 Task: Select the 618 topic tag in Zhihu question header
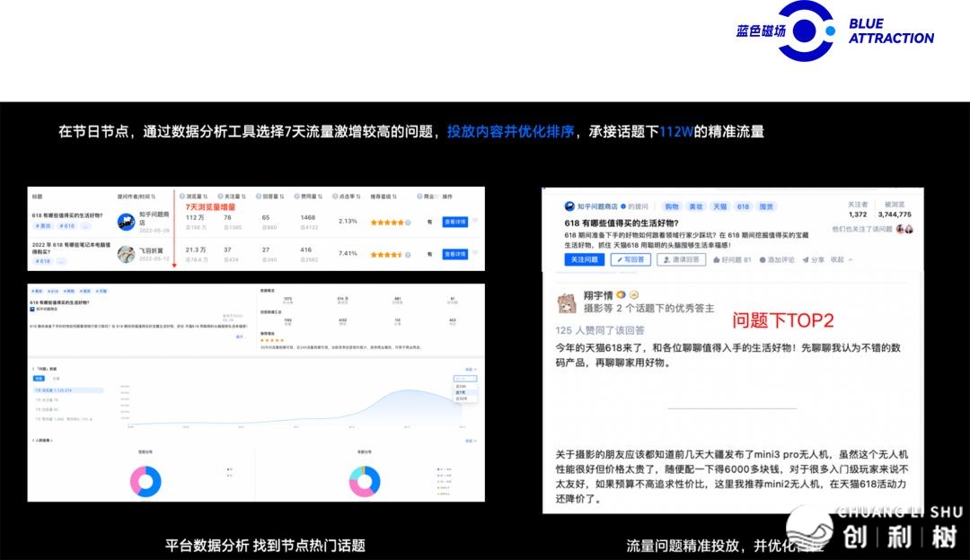743,206
